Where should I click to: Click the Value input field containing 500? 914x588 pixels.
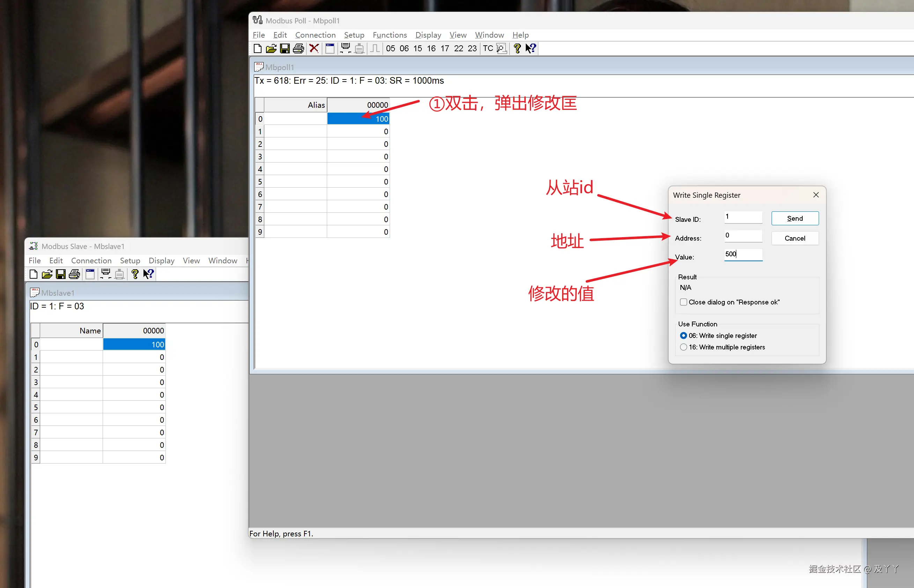[743, 254]
